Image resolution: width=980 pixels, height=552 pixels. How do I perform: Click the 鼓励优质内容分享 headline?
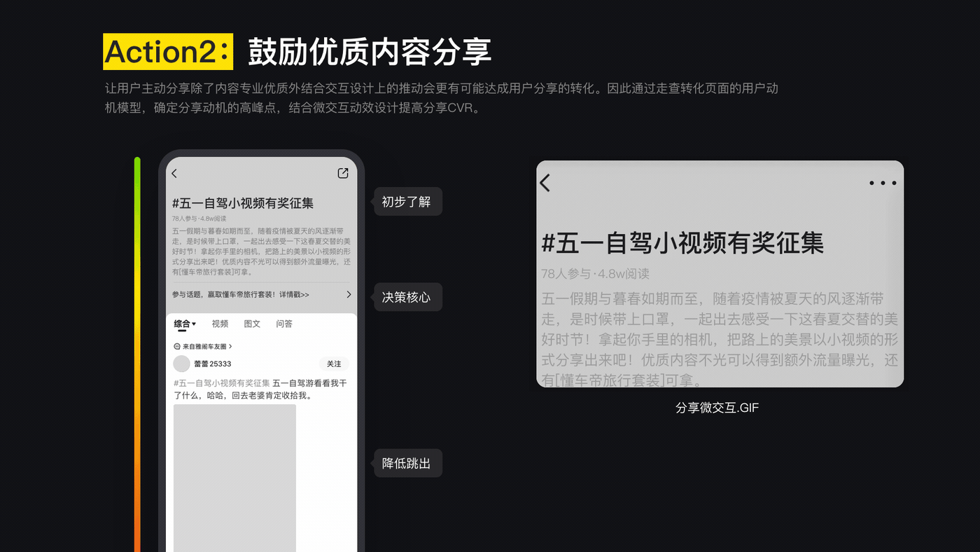click(370, 52)
